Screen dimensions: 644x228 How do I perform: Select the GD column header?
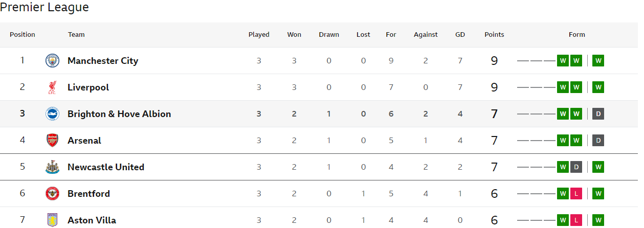coord(460,35)
